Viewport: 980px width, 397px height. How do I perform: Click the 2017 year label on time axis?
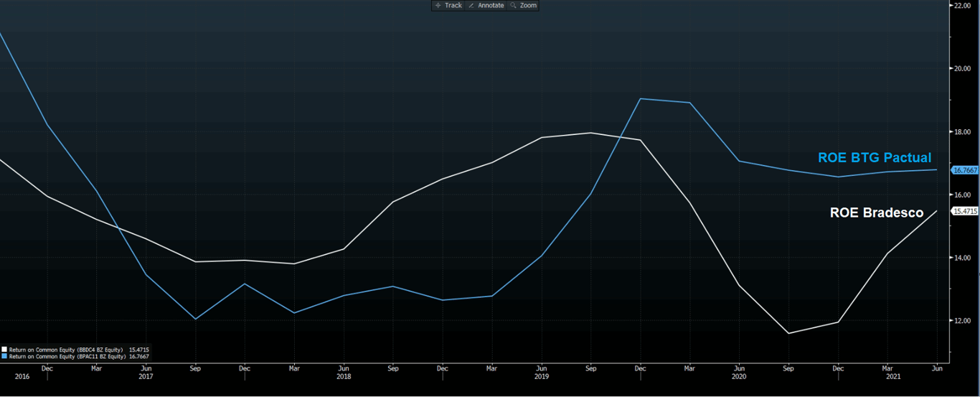coord(146,376)
